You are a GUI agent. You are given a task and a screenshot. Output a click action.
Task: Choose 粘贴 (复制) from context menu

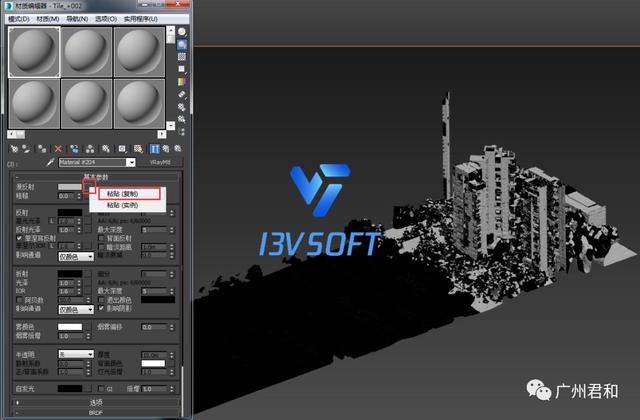click(128, 193)
